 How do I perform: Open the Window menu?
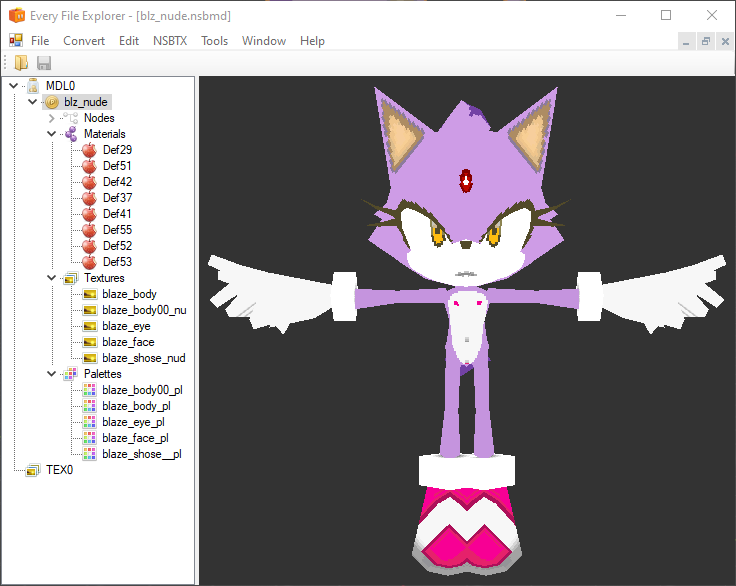(x=264, y=41)
